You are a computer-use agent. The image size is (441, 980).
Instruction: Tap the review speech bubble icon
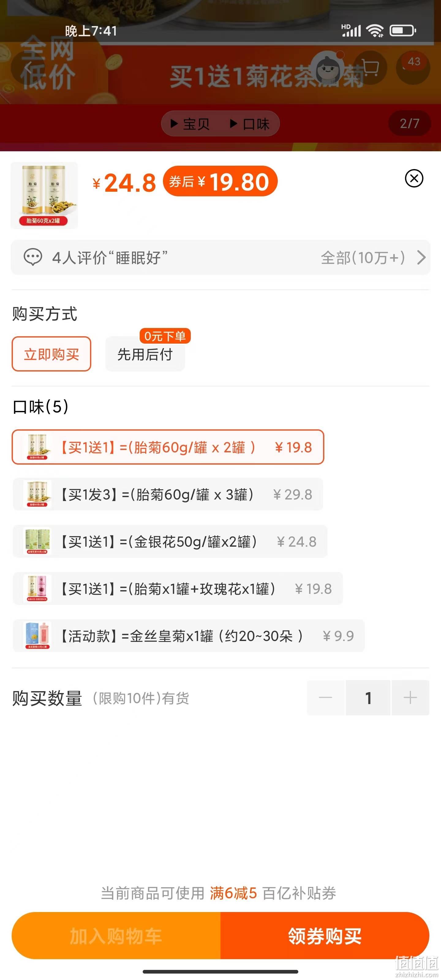[33, 257]
